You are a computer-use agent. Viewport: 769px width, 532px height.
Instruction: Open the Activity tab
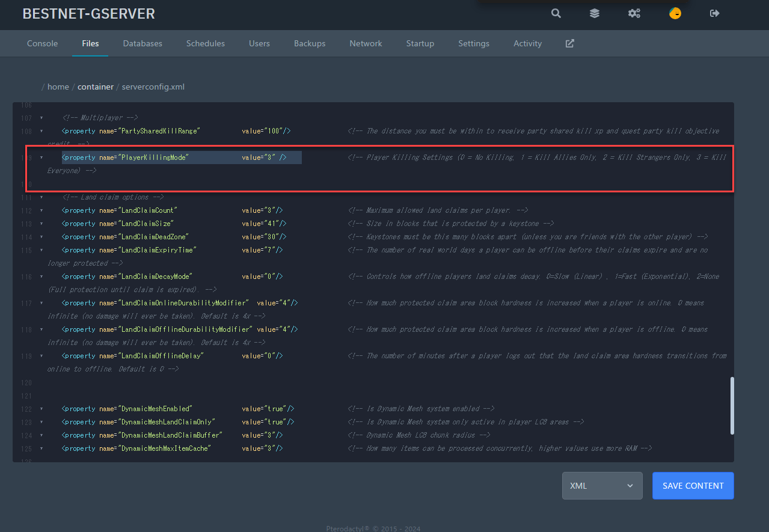pyautogui.click(x=527, y=43)
